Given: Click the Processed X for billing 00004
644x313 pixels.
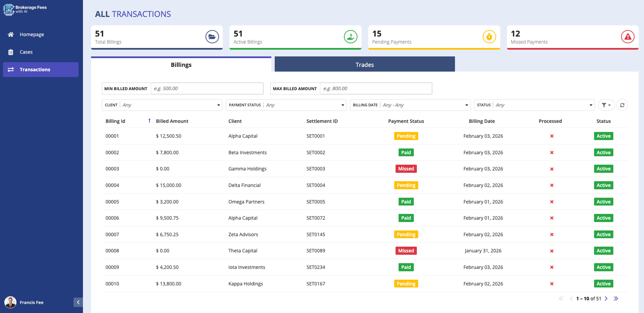Looking at the screenshot, I should [552, 185].
